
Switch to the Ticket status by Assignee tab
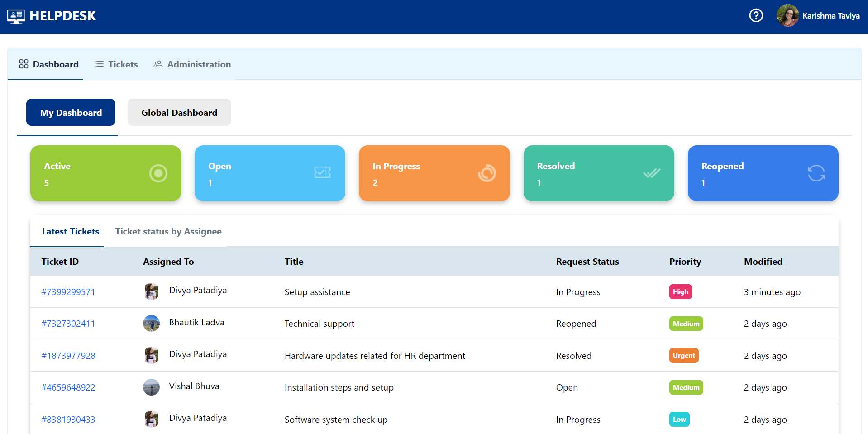(168, 231)
